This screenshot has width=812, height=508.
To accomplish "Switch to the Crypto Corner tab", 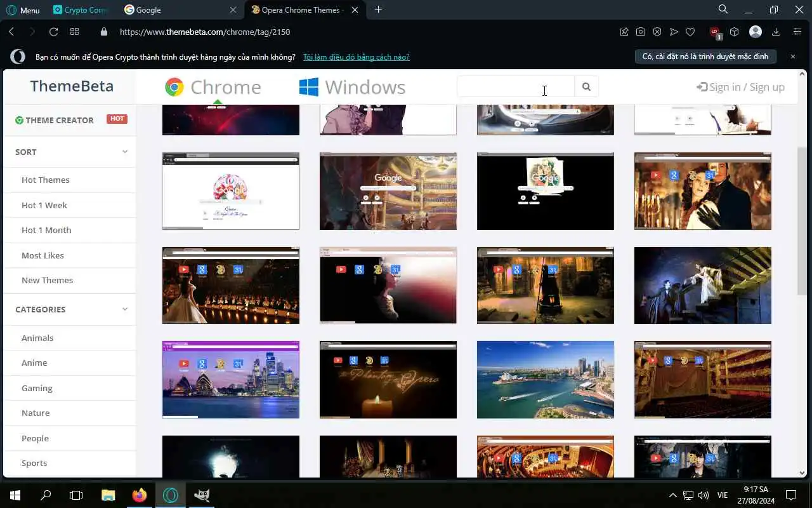I will [x=80, y=10].
